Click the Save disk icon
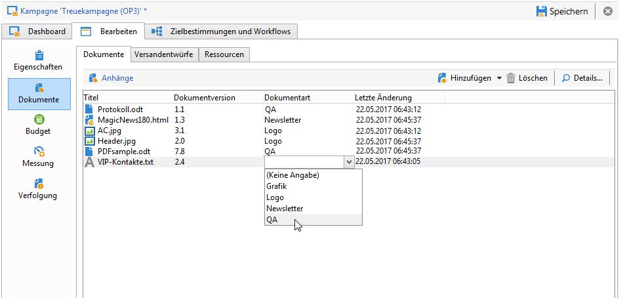 542,11
